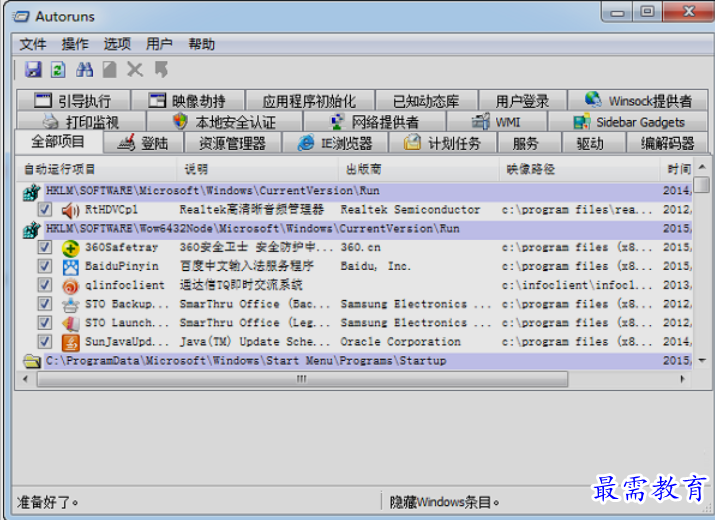Switch to the 已知动态库 tab
Viewport: 715px width, 520px height.
[x=426, y=100]
